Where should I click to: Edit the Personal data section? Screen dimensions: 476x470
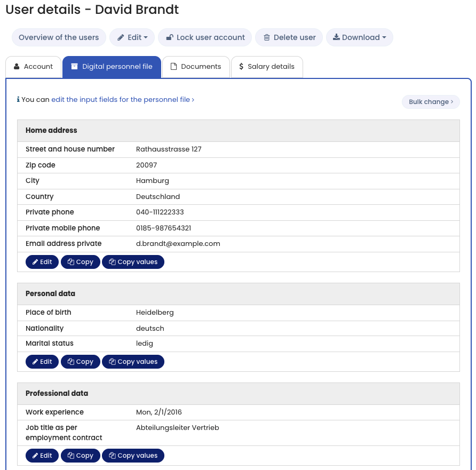pos(42,362)
